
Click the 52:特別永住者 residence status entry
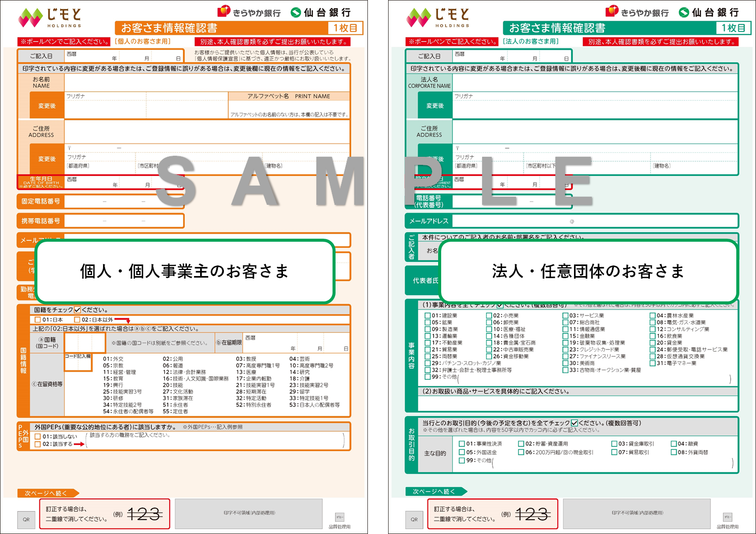(x=253, y=405)
